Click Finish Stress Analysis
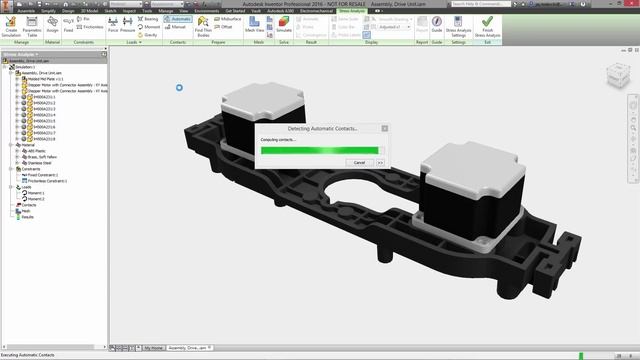The image size is (640, 360). click(487, 27)
